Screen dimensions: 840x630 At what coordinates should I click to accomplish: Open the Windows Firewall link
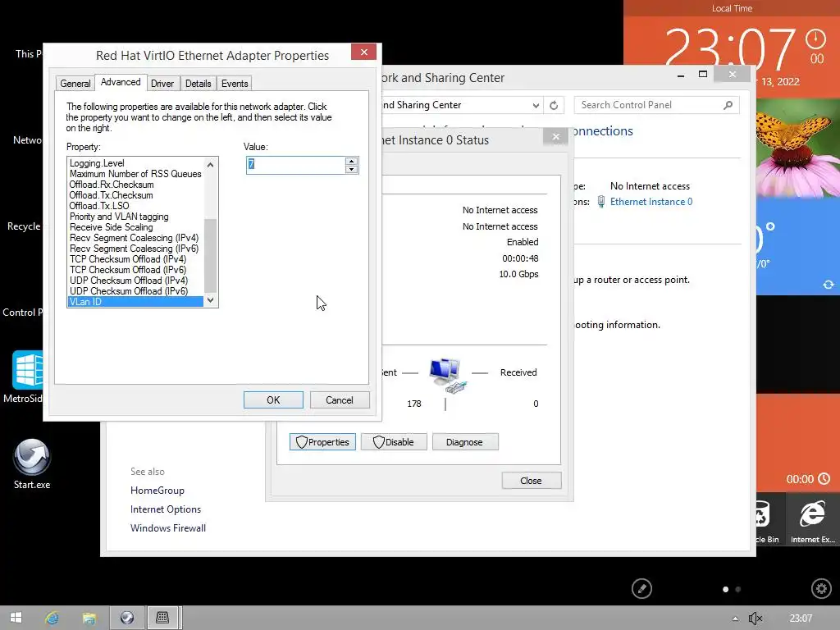168,527
